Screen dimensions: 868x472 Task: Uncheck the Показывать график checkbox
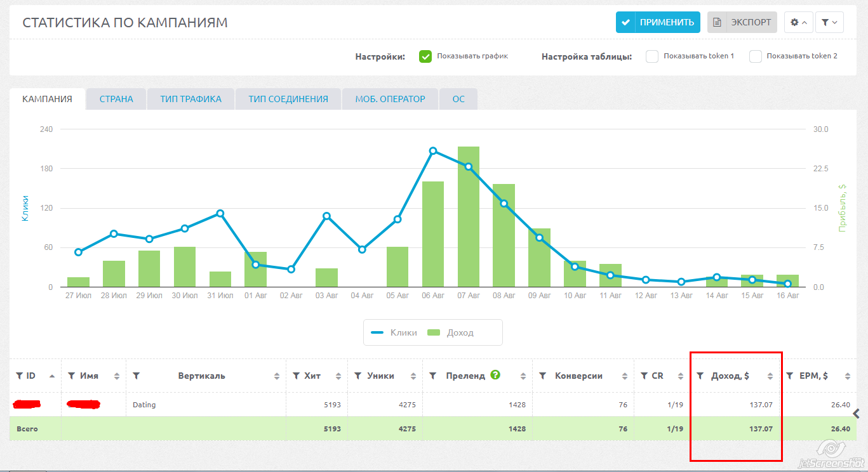425,56
